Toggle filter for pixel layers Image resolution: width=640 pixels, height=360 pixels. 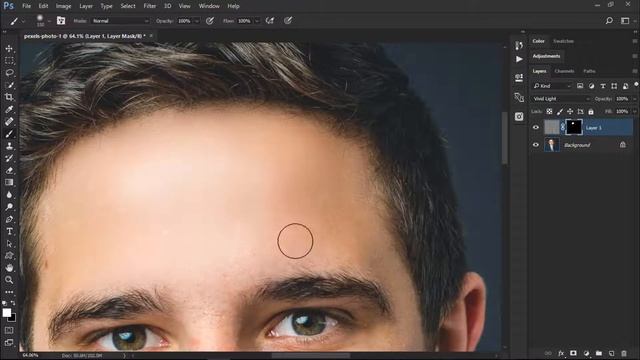point(580,86)
